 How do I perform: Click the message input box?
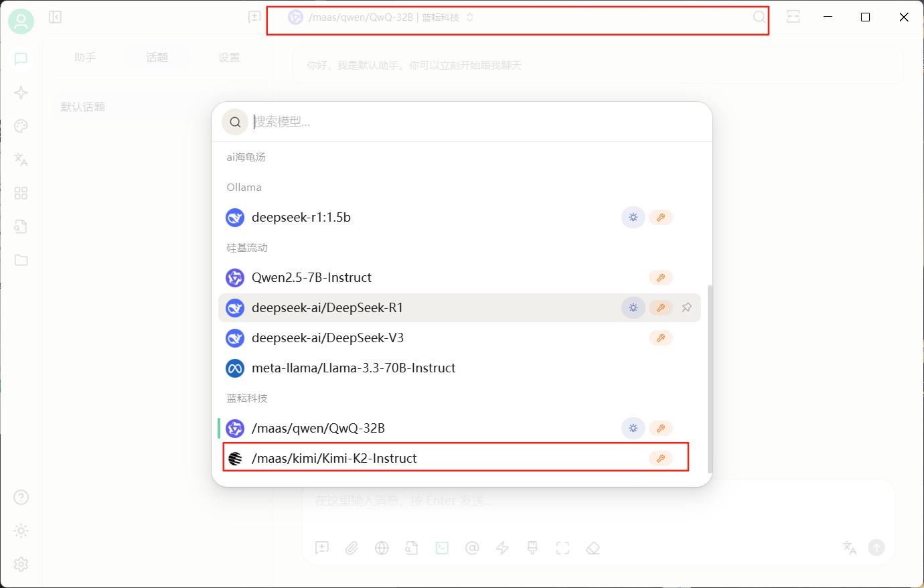tap(598, 501)
